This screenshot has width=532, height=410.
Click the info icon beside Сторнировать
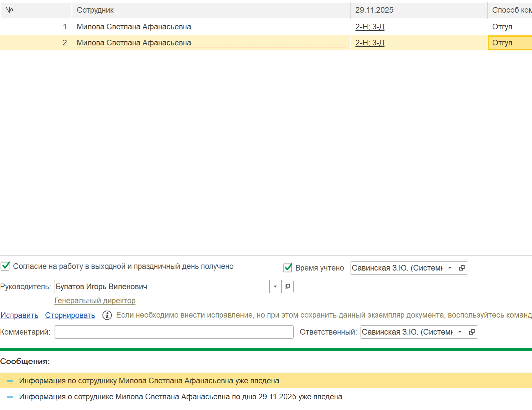[107, 315]
